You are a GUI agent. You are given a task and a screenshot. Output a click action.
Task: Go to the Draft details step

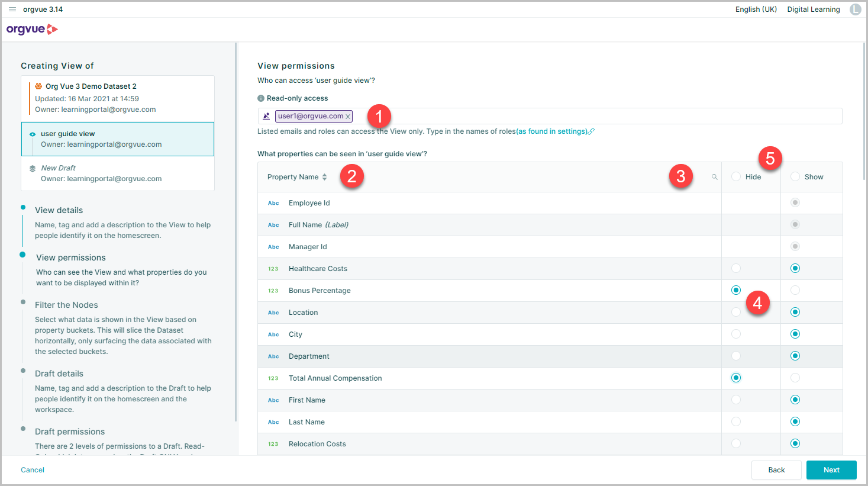click(59, 374)
